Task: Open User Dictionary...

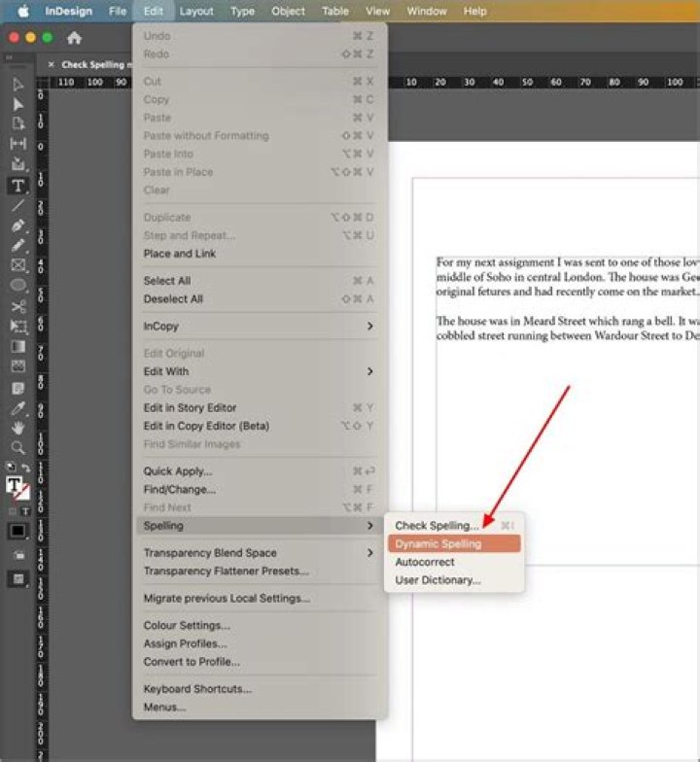Action: pyautogui.click(x=454, y=579)
